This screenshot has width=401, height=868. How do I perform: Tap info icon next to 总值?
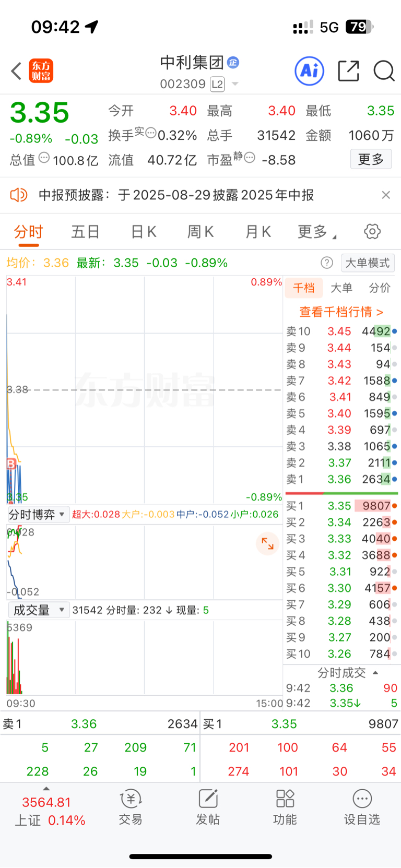point(44,157)
